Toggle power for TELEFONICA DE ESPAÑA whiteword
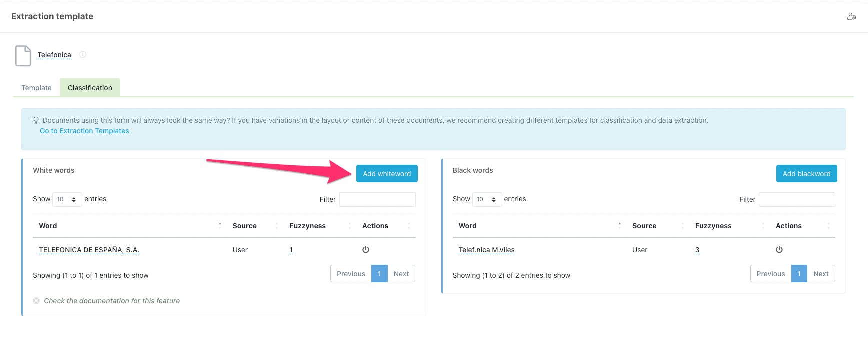This screenshot has height=344, width=868. 366,250
